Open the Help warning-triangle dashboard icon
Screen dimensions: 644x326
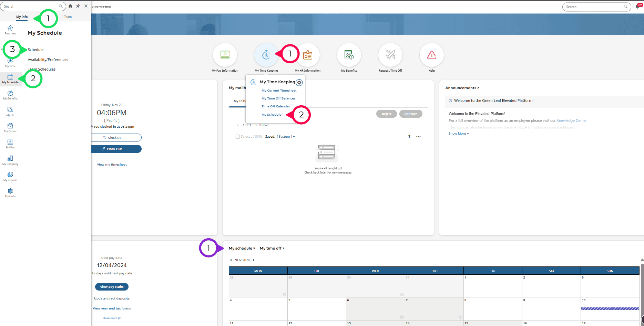(x=432, y=55)
